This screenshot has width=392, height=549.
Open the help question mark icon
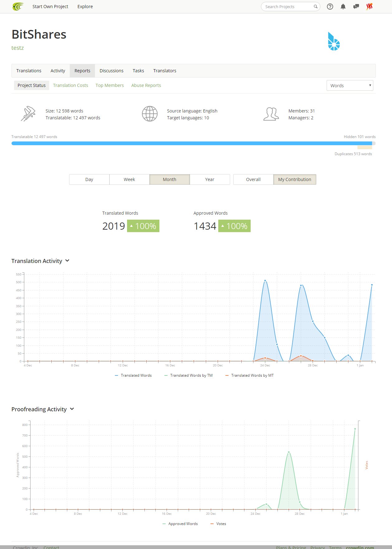330,7
